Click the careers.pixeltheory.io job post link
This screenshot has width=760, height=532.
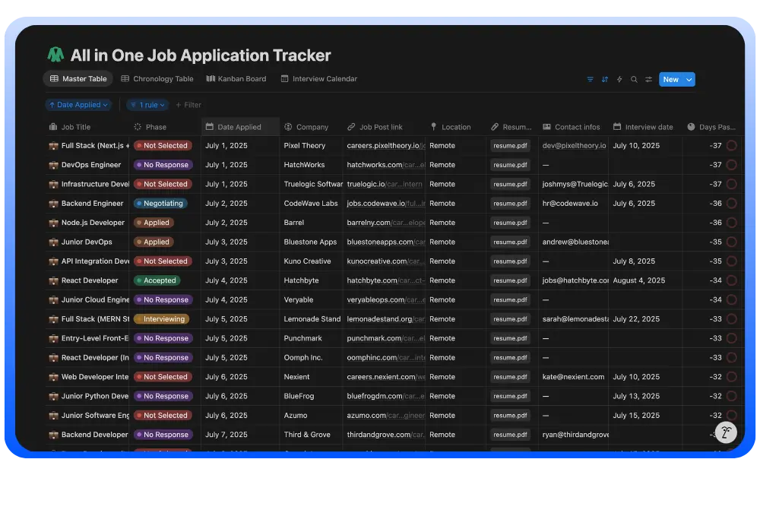point(383,145)
